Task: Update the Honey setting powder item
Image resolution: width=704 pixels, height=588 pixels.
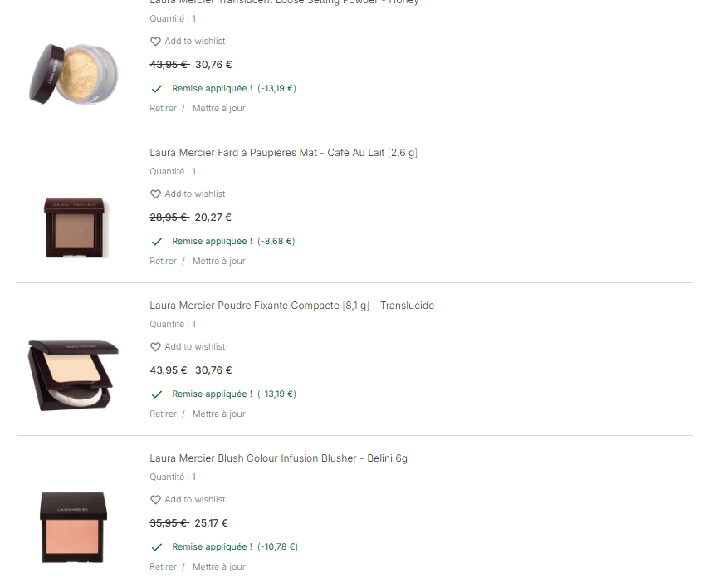Action: pyautogui.click(x=219, y=108)
